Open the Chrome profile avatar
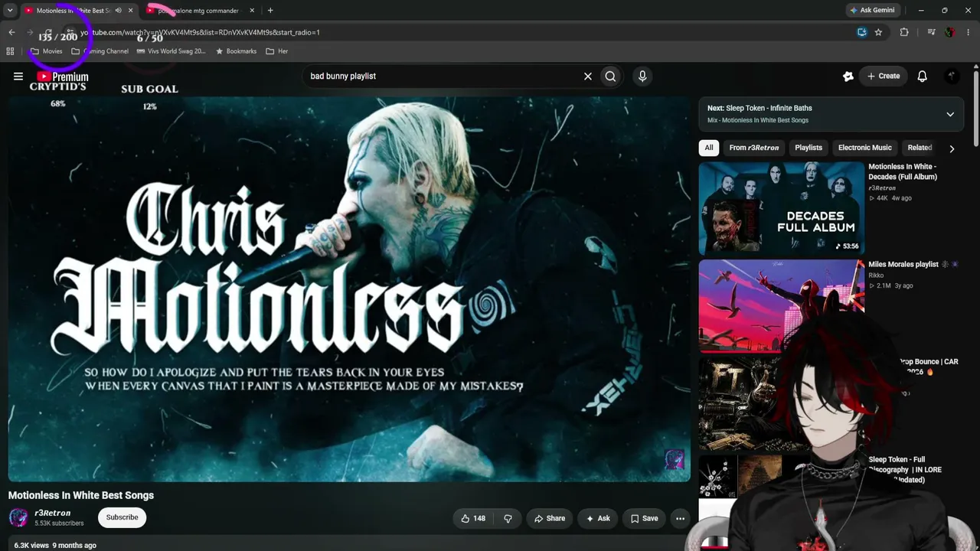 pyautogui.click(x=949, y=32)
